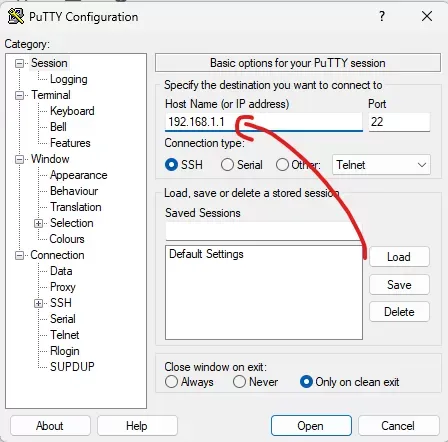
Task: Collapse the Session tree node
Action: [20, 63]
